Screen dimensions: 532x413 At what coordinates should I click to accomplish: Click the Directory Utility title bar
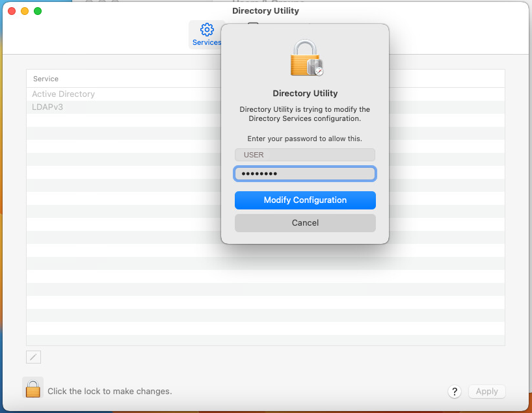265,10
